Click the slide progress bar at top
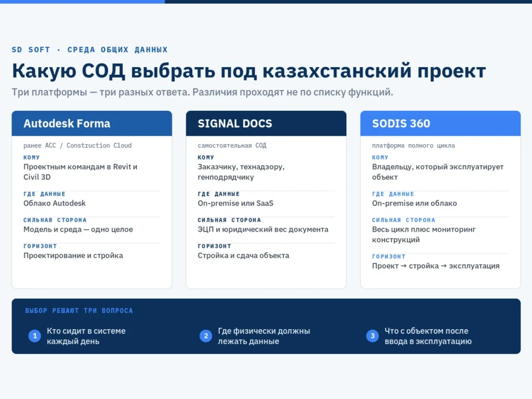The width and height of the screenshot is (532, 399). coord(266,2)
